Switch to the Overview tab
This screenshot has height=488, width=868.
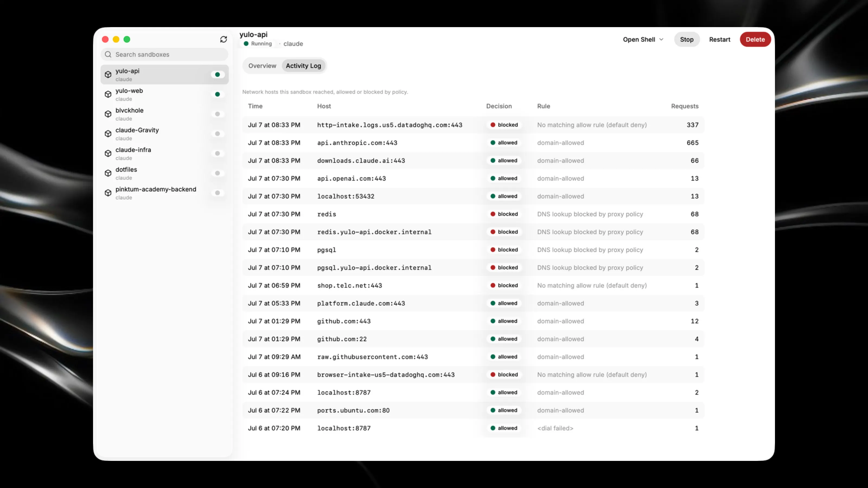point(262,66)
